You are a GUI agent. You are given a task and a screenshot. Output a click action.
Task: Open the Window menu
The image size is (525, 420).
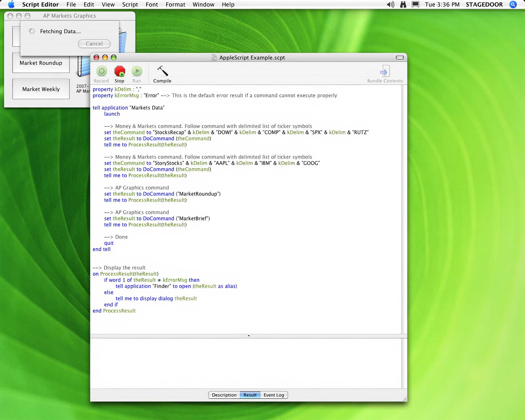click(203, 4)
